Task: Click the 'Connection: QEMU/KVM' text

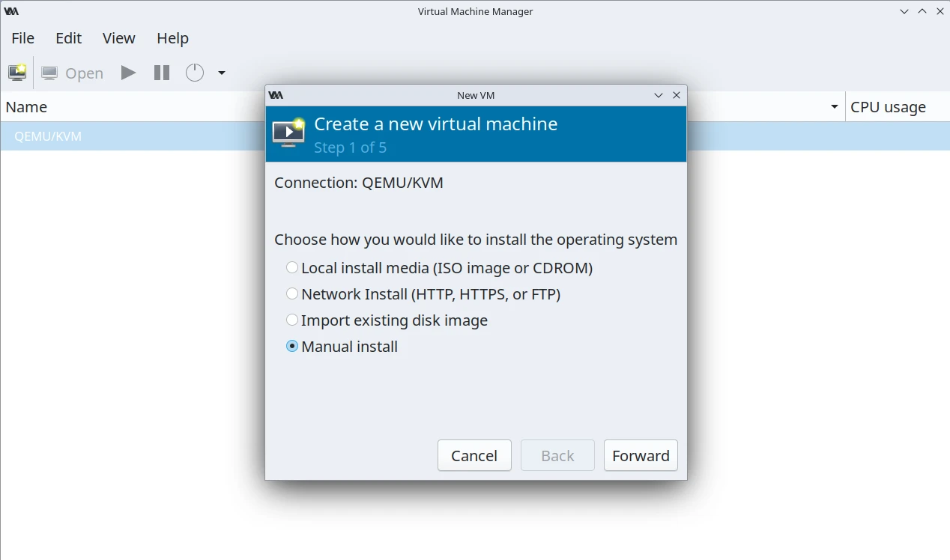Action: click(x=359, y=183)
